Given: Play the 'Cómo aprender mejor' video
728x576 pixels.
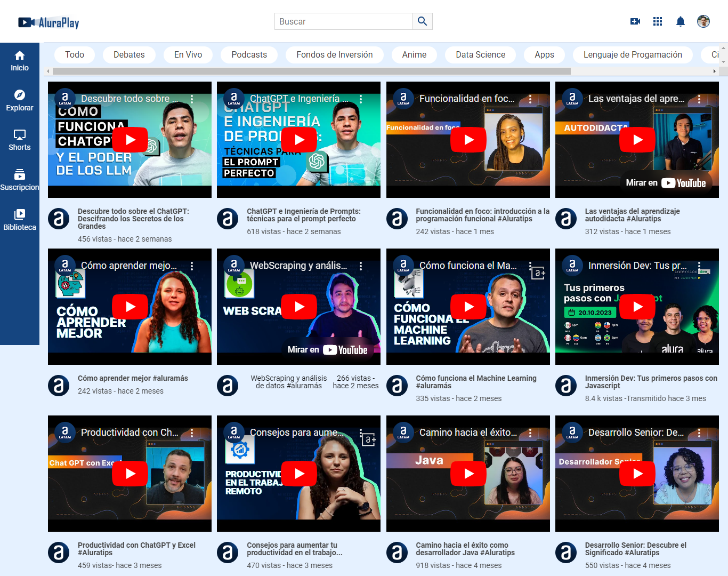Looking at the screenshot, I should point(130,307).
